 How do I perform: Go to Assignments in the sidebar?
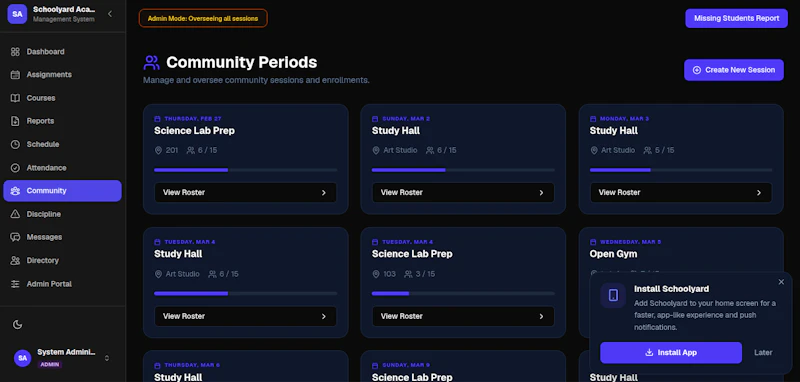pos(62,74)
